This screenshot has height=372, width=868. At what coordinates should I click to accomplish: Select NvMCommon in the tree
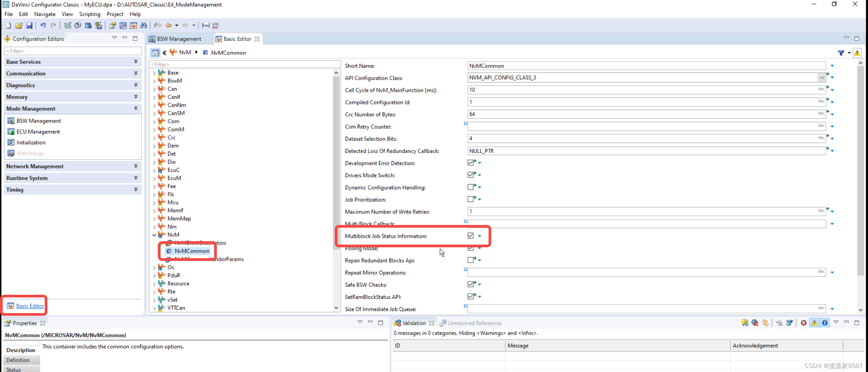pyautogui.click(x=191, y=251)
